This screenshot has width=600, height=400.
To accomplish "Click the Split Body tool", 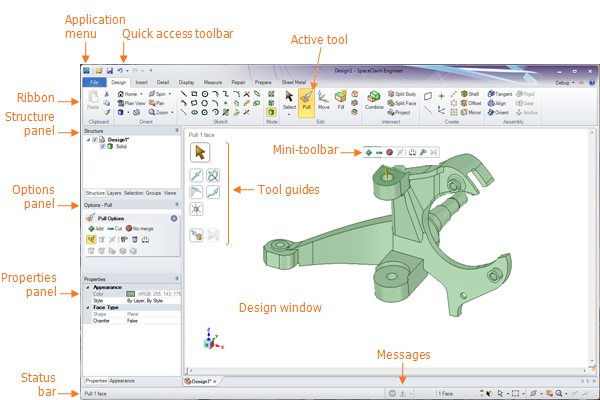I will coord(402,93).
